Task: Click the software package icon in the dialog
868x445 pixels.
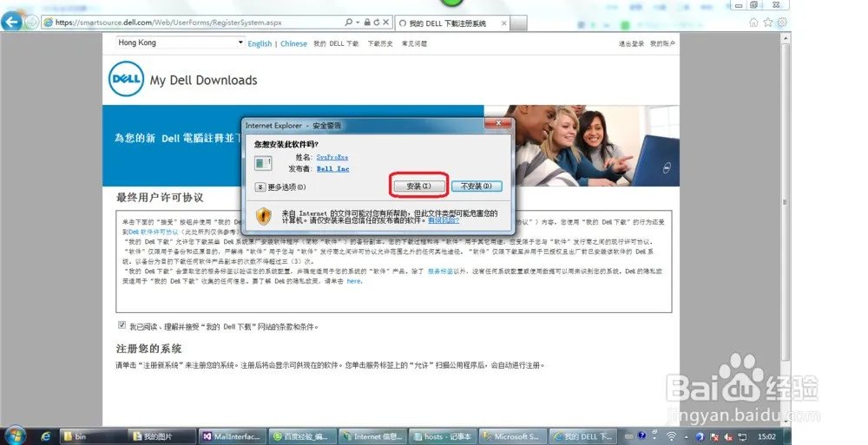Action: pyautogui.click(x=263, y=163)
